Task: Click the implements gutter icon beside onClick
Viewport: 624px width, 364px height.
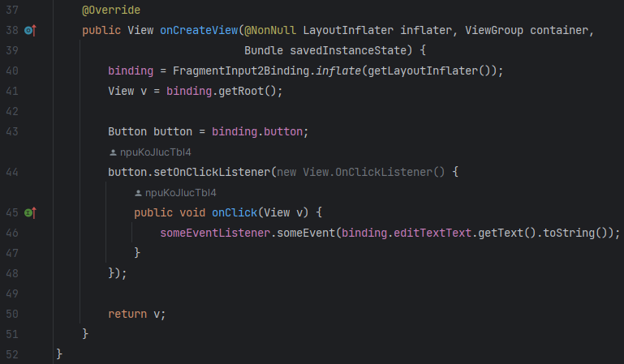Action: pos(30,213)
